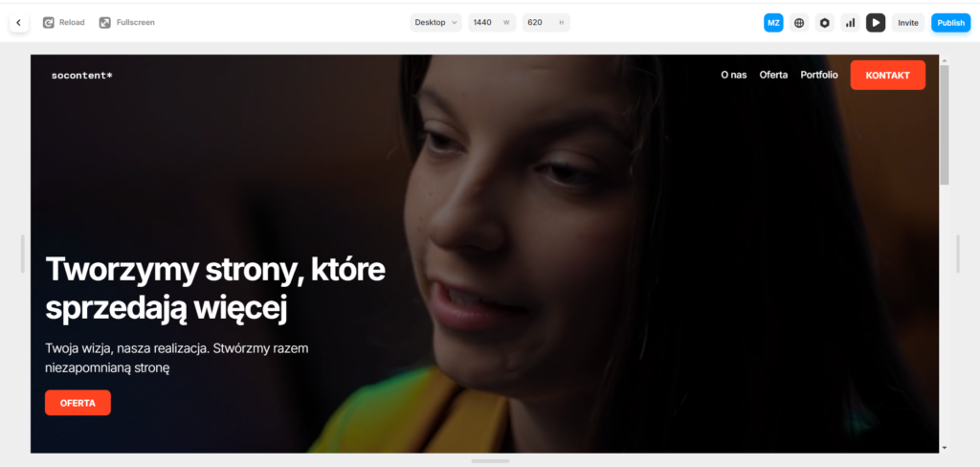Screen dimensions: 980x467
Task: Open the Oferta nav link
Action: point(773,75)
